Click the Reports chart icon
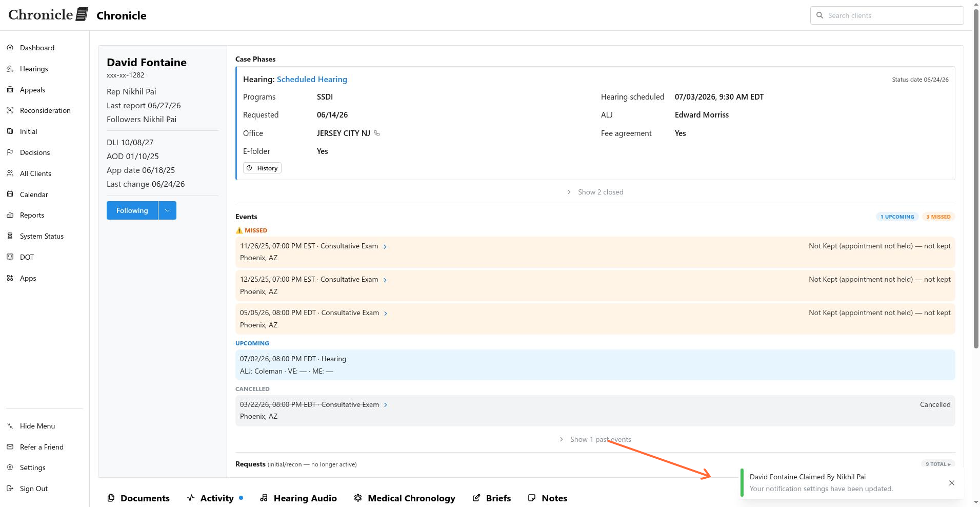Screen dimensions: 980x507 (10, 215)
